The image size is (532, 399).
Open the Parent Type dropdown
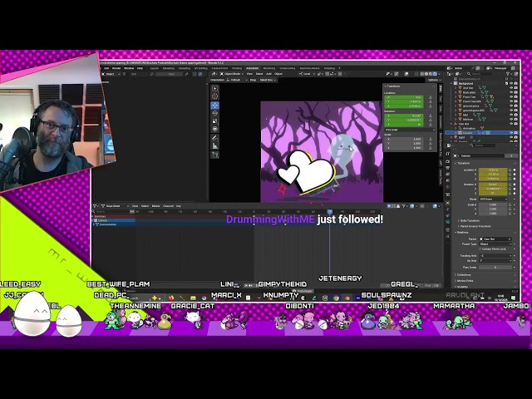point(495,244)
